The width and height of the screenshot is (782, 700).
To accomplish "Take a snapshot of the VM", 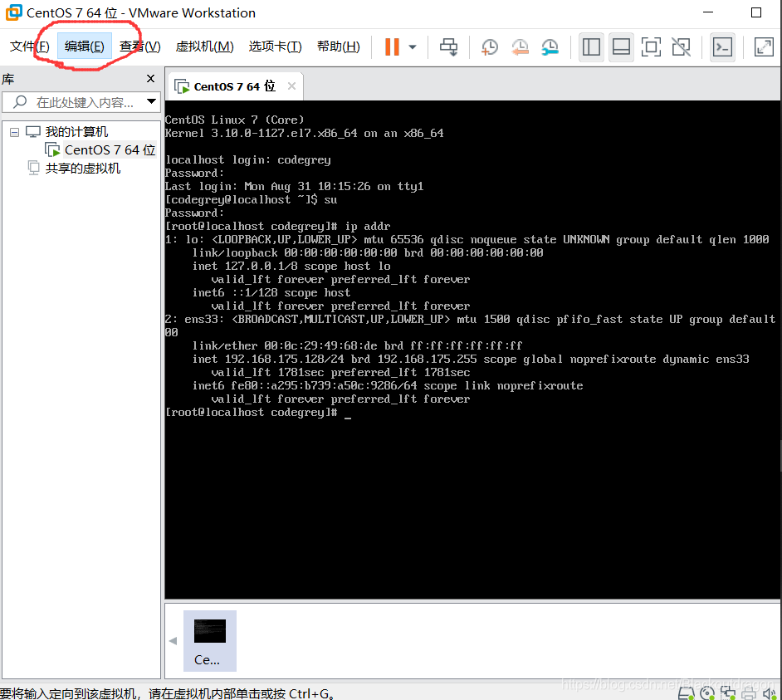I will tap(489, 47).
